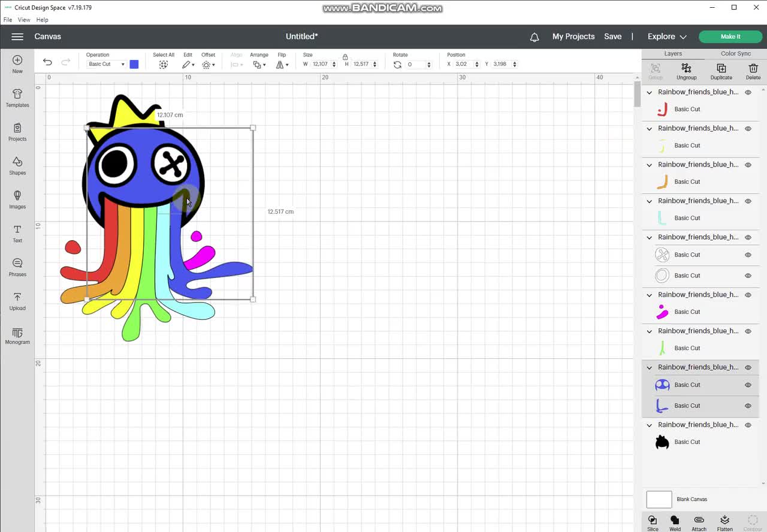Collapse the yellow shape group

coord(649,129)
